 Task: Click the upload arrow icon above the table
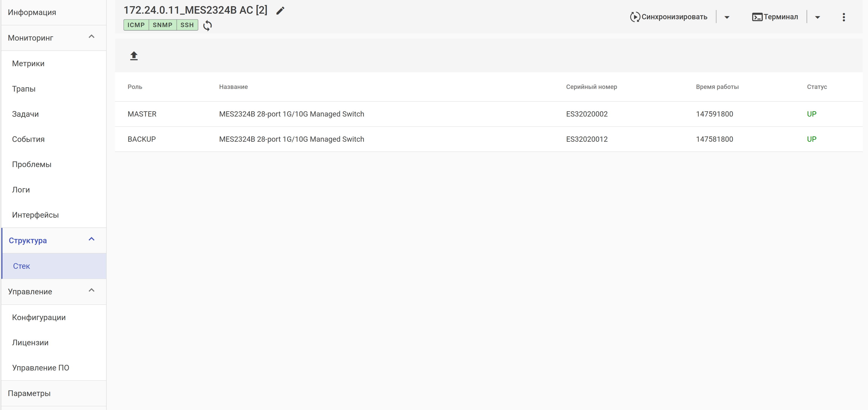(x=134, y=56)
